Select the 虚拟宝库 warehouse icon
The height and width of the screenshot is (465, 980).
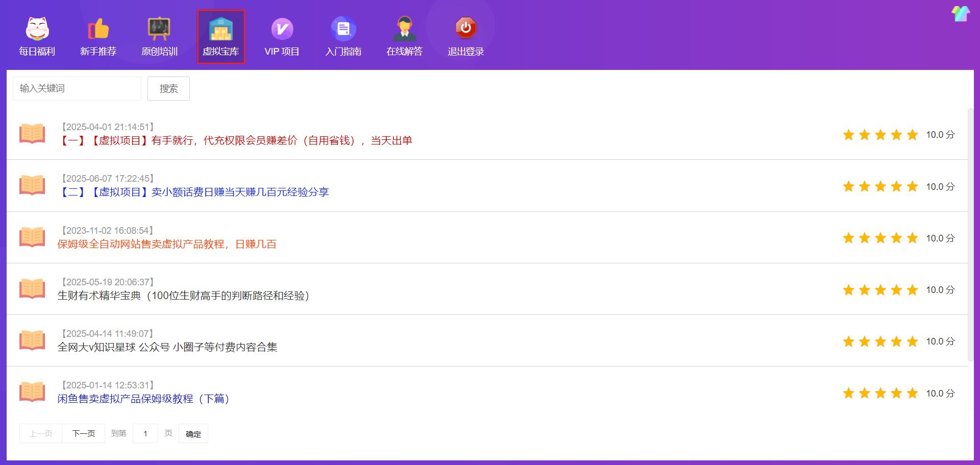point(221,28)
